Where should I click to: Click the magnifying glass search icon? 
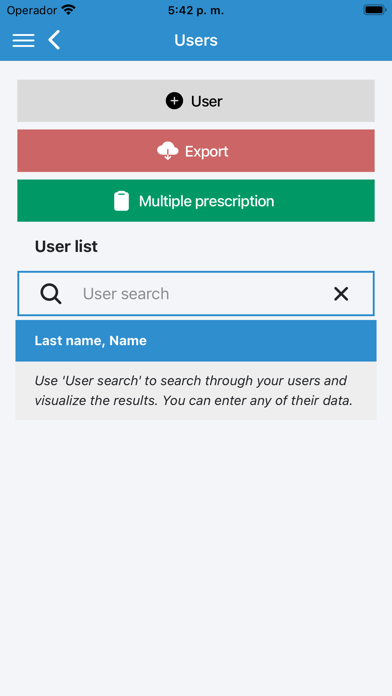pos(51,294)
